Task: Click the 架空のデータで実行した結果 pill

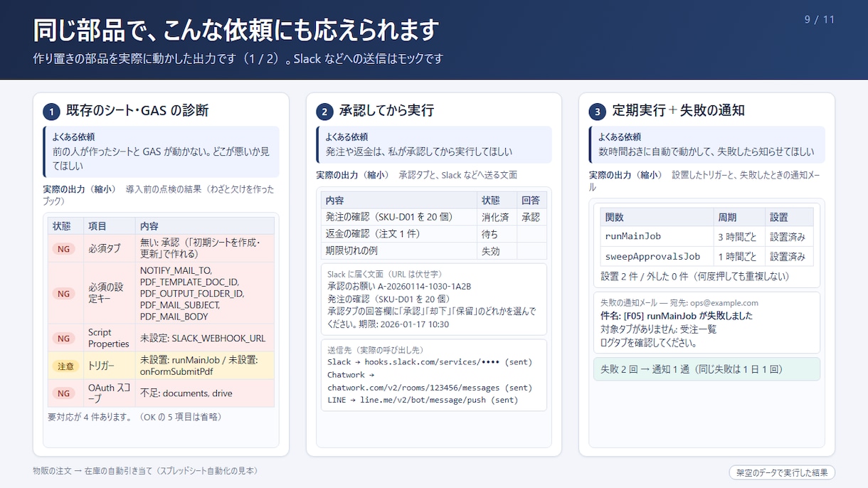Action: 782,472
